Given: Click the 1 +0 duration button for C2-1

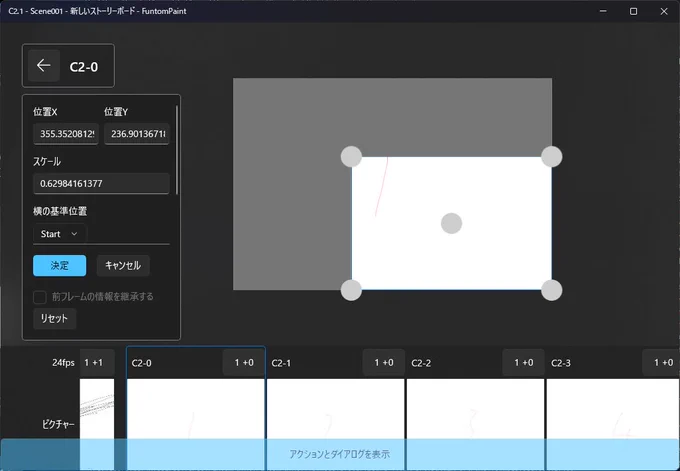Looking at the screenshot, I should (384, 363).
